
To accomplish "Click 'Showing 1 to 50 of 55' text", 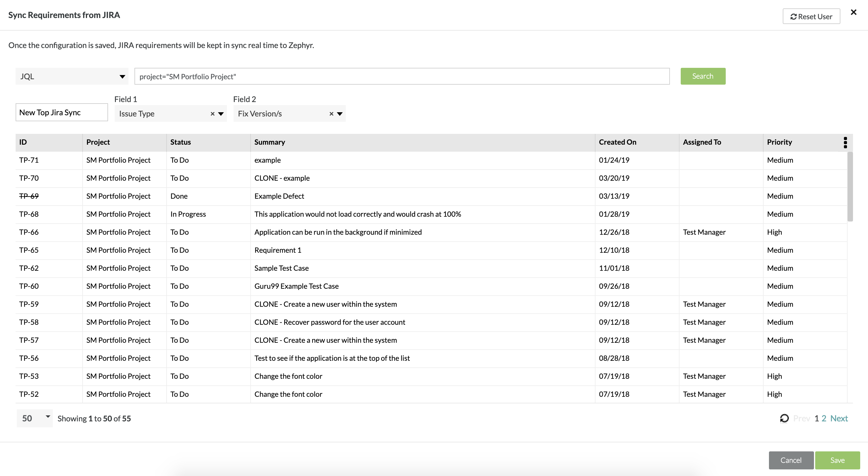I will tap(94, 419).
